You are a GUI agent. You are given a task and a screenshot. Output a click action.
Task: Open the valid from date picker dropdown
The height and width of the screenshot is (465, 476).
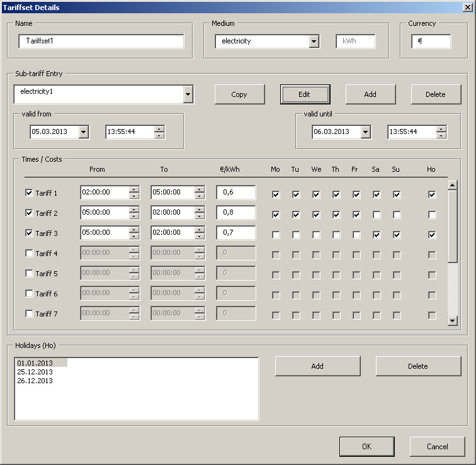pyautogui.click(x=83, y=132)
